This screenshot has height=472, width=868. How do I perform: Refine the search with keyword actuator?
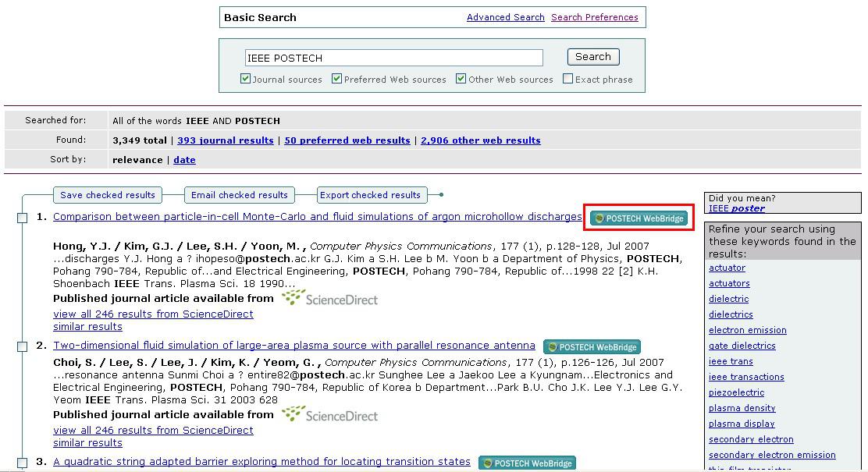point(727,268)
